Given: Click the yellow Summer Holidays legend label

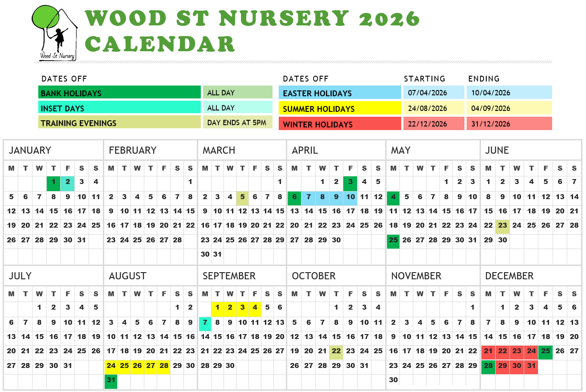Looking at the screenshot, I should pyautogui.click(x=340, y=108).
